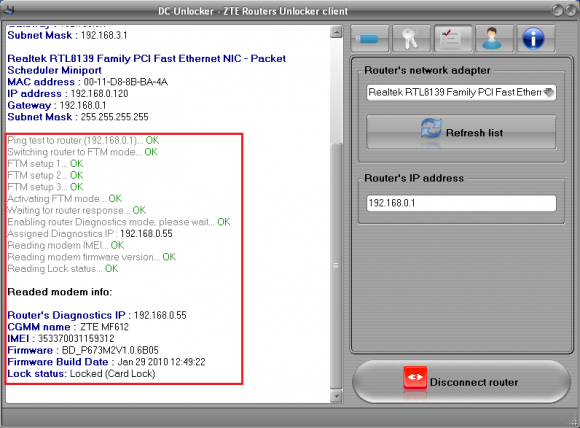Click the Switching router to FTM mode line
Image resolution: width=580 pixels, height=428 pixels.
(82, 152)
